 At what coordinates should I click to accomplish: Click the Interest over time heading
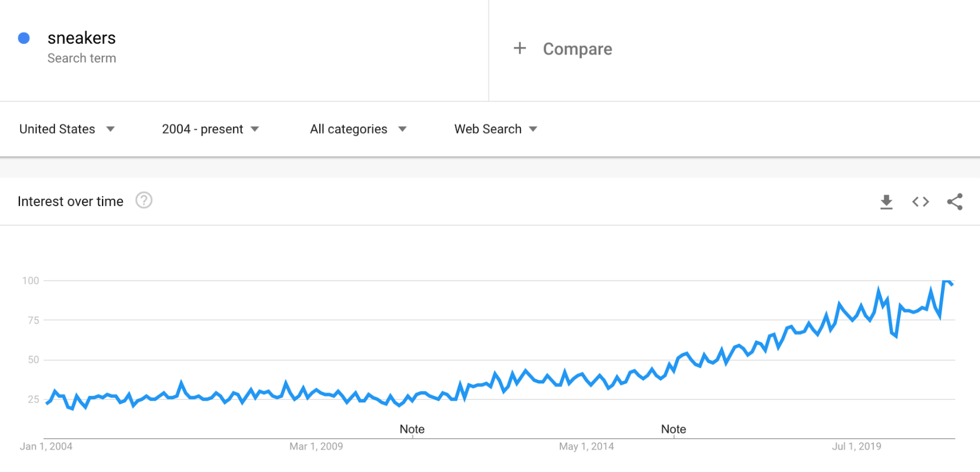click(70, 202)
